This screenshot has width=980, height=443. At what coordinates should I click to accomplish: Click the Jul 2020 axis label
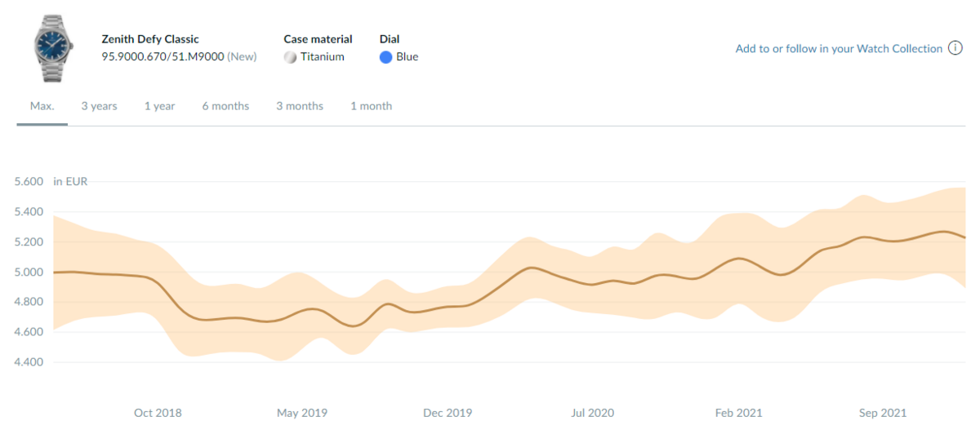592,413
